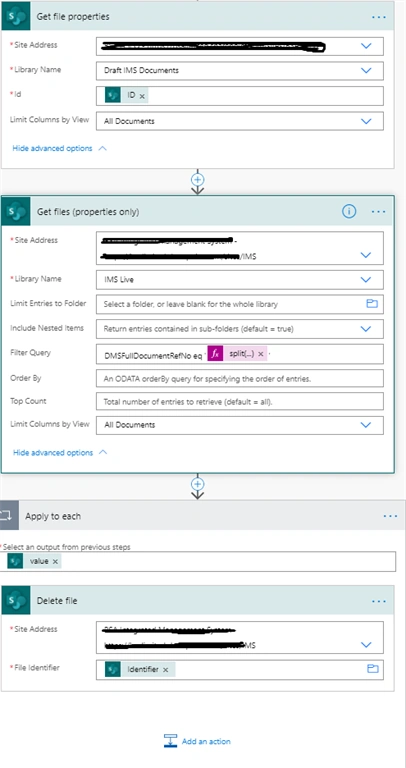This screenshot has height=768, width=406.
Task: Hide advanced options in Get file properties
Action: pos(59,148)
